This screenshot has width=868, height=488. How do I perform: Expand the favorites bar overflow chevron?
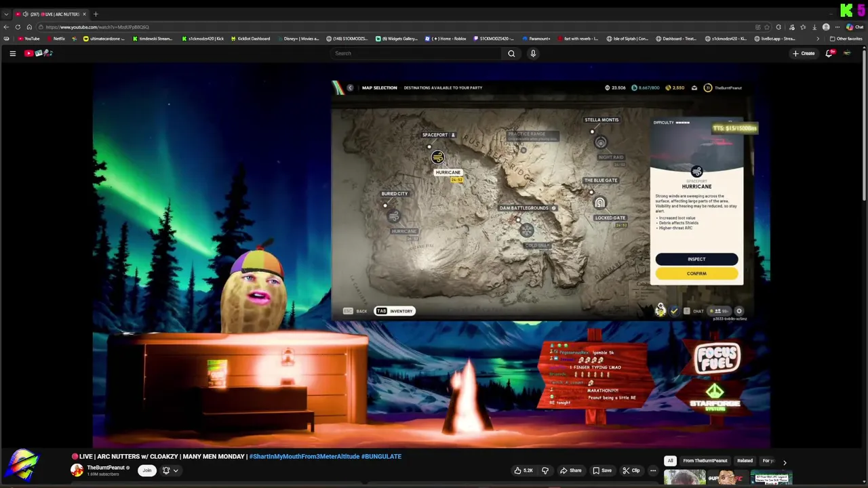(818, 39)
